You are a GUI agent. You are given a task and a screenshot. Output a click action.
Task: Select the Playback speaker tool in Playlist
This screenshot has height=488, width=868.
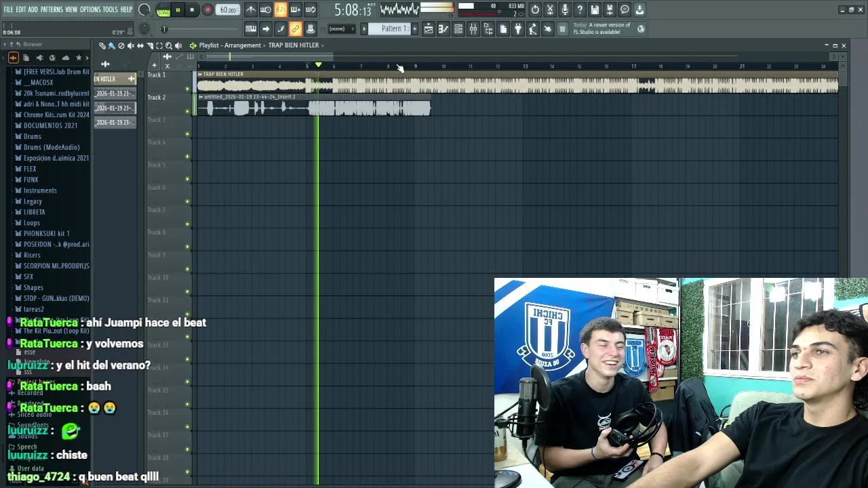pos(178,45)
